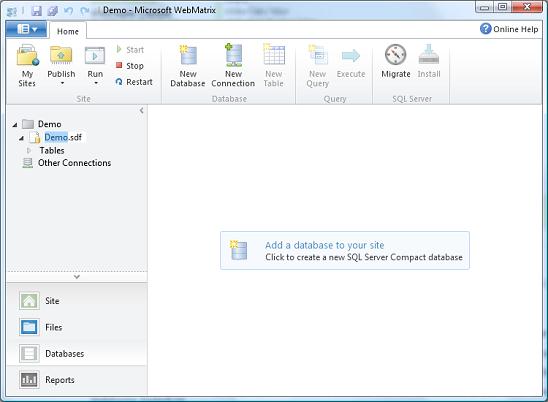Switch to the Site workspace

[x=77, y=301]
